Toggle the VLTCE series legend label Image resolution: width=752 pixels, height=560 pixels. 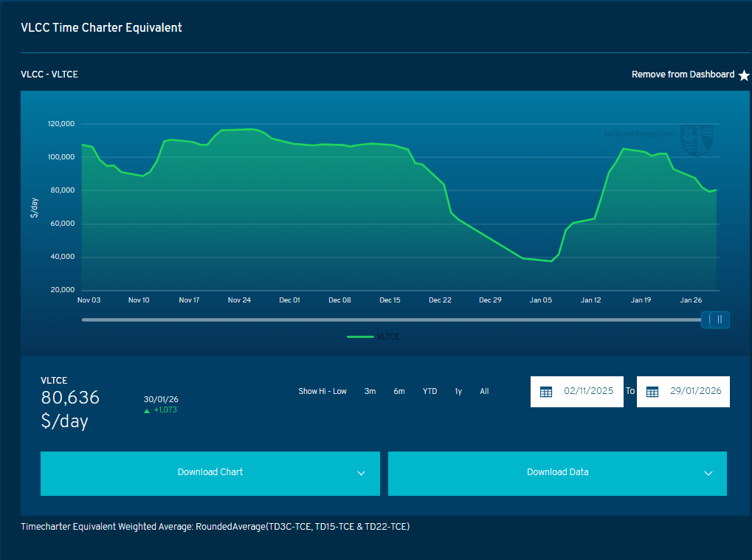point(388,336)
